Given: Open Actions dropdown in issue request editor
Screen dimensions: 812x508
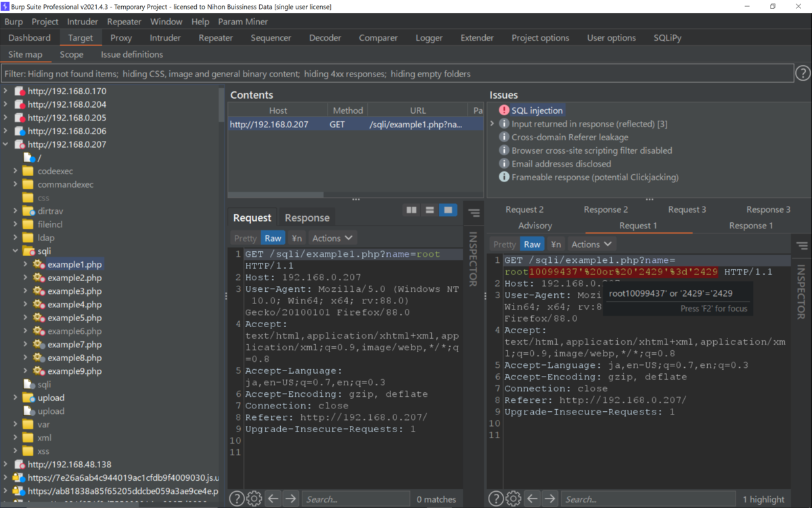Looking at the screenshot, I should point(592,245).
